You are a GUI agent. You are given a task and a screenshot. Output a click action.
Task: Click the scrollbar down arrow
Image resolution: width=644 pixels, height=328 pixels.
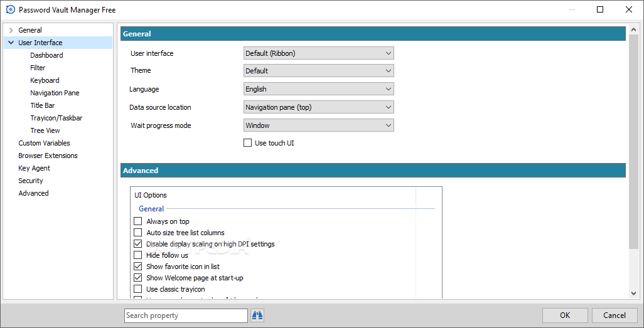coord(633,293)
